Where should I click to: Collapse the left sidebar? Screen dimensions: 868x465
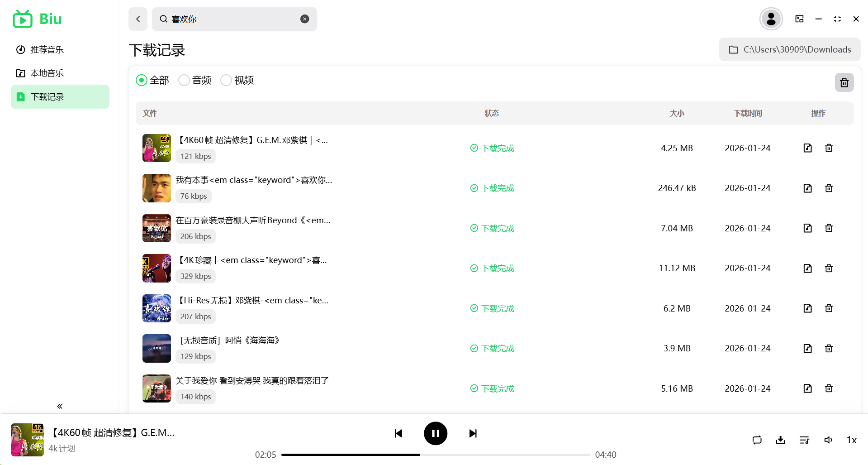coord(59,406)
